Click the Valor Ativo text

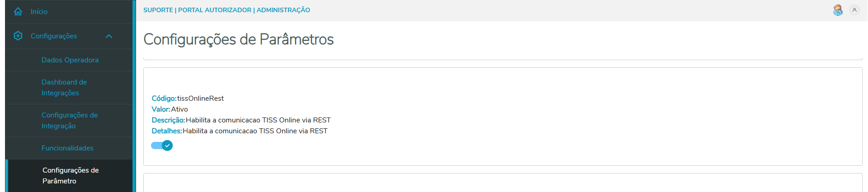[x=179, y=109]
